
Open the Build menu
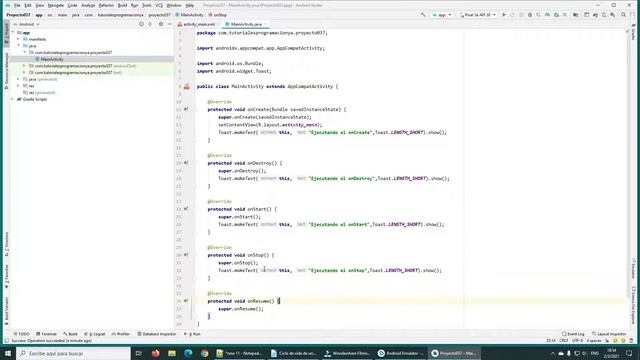122,5
